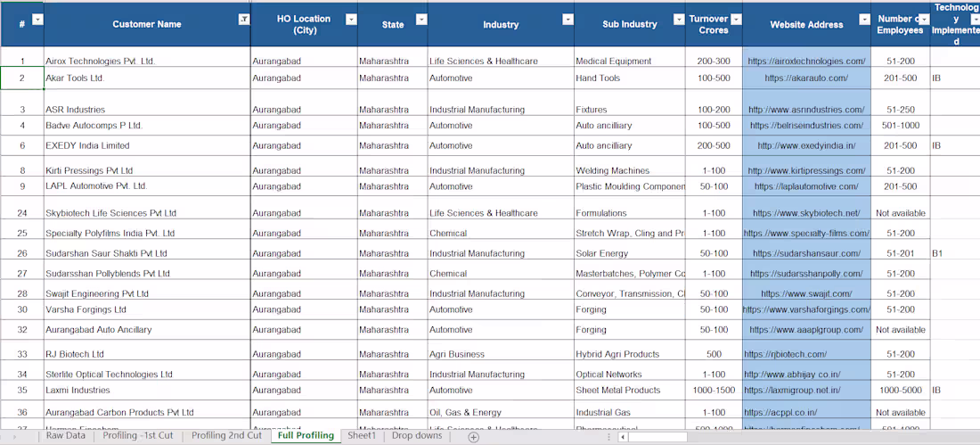
Task: Select the Sudarshan Saur Shakti Pvt Ltd cell
Action: click(x=147, y=250)
